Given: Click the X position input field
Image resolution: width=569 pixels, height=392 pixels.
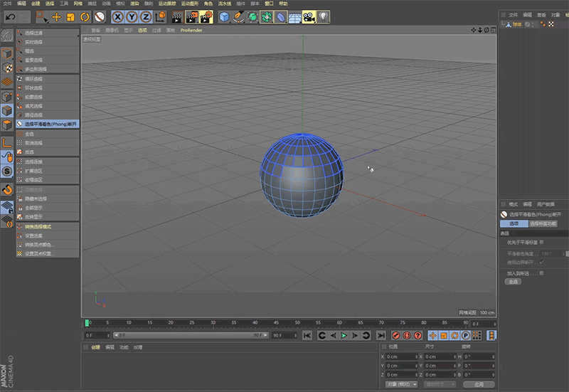Looking at the screenshot, I should 402,357.
